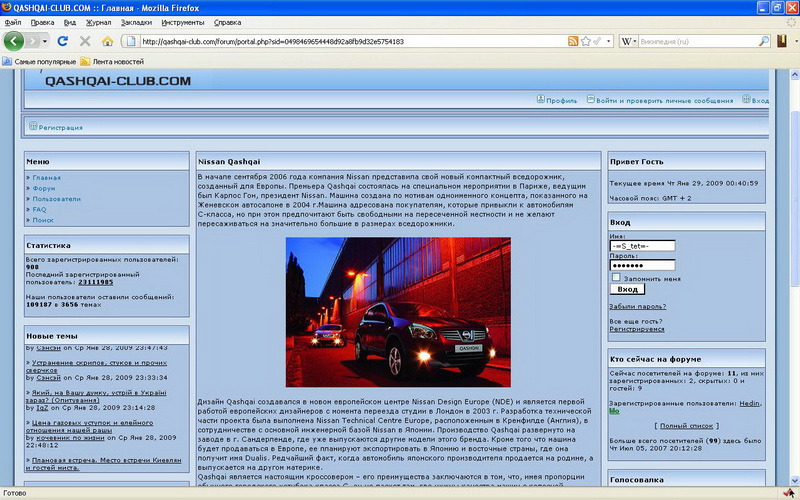
Task: Open the address bar history dropdown
Action: [x=607, y=41]
